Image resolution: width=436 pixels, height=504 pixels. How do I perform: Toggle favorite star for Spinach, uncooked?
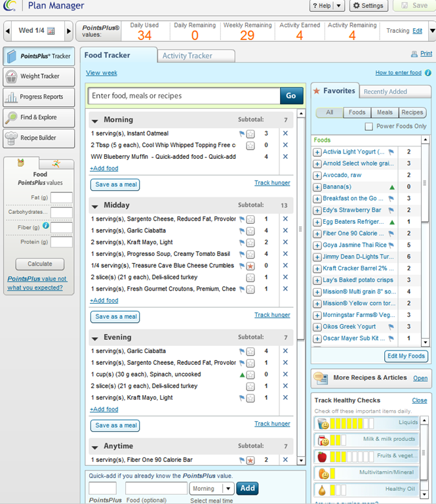250,375
